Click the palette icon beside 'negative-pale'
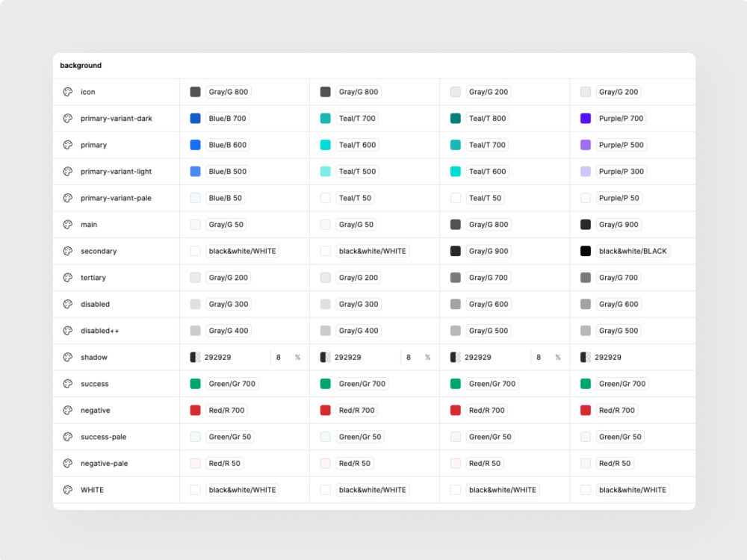The height and width of the screenshot is (560, 747). pyautogui.click(x=68, y=464)
